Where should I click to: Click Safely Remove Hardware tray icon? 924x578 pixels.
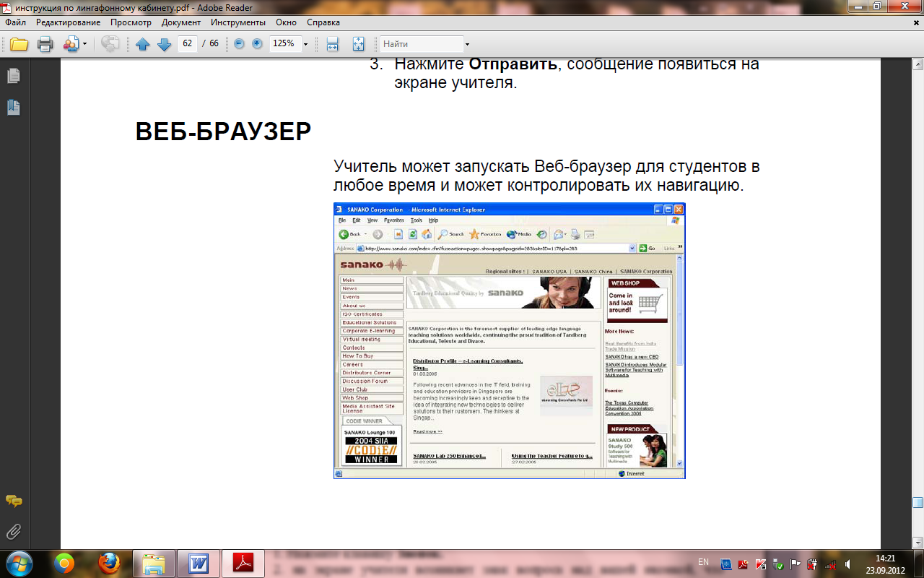(x=777, y=564)
